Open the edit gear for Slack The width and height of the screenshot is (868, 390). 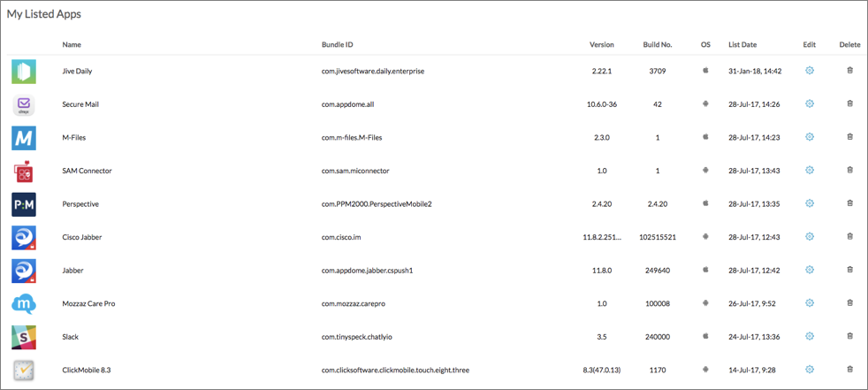click(810, 336)
